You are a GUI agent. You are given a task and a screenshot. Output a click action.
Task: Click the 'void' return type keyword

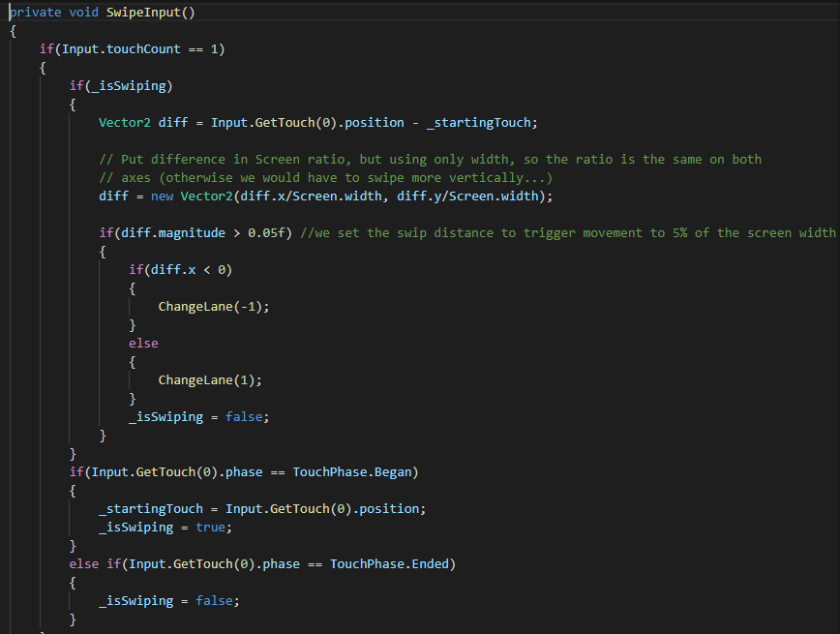pyautogui.click(x=83, y=13)
